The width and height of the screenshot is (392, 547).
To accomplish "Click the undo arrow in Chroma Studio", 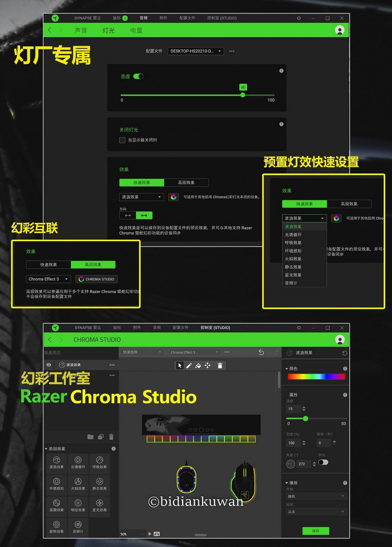I will pyautogui.click(x=261, y=352).
